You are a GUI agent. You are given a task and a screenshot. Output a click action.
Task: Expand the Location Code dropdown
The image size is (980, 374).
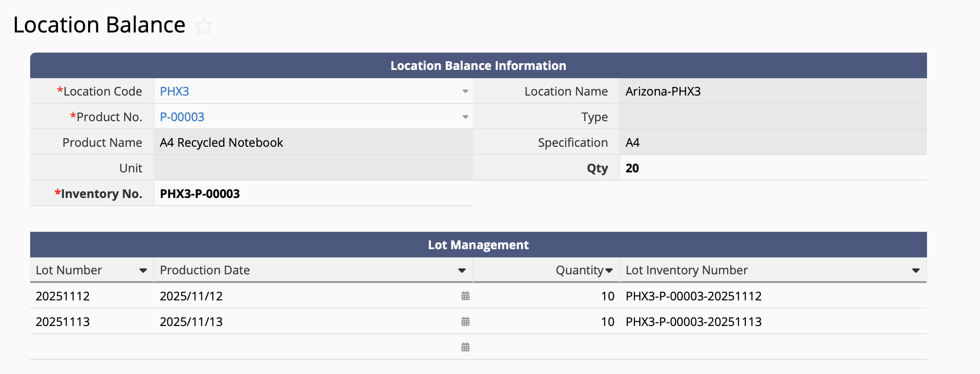coord(465,91)
